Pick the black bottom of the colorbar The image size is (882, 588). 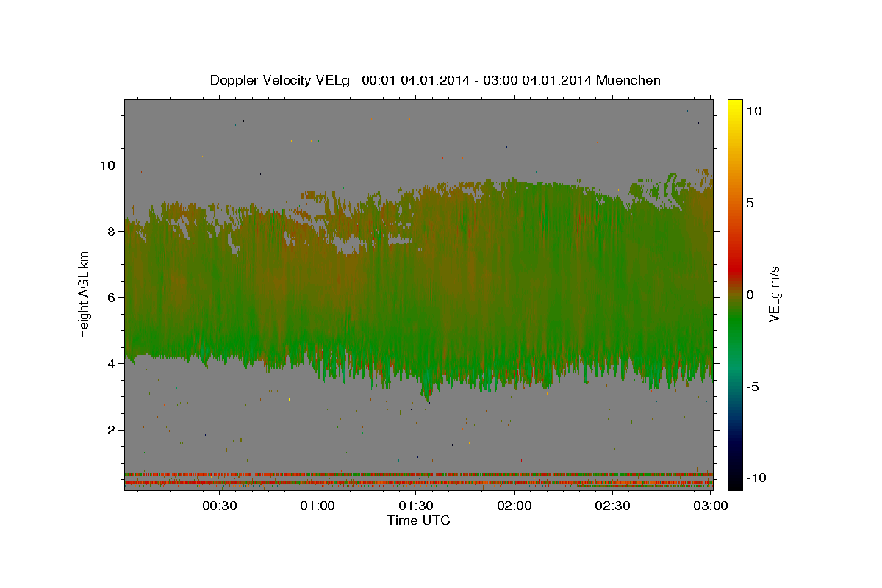(x=735, y=484)
